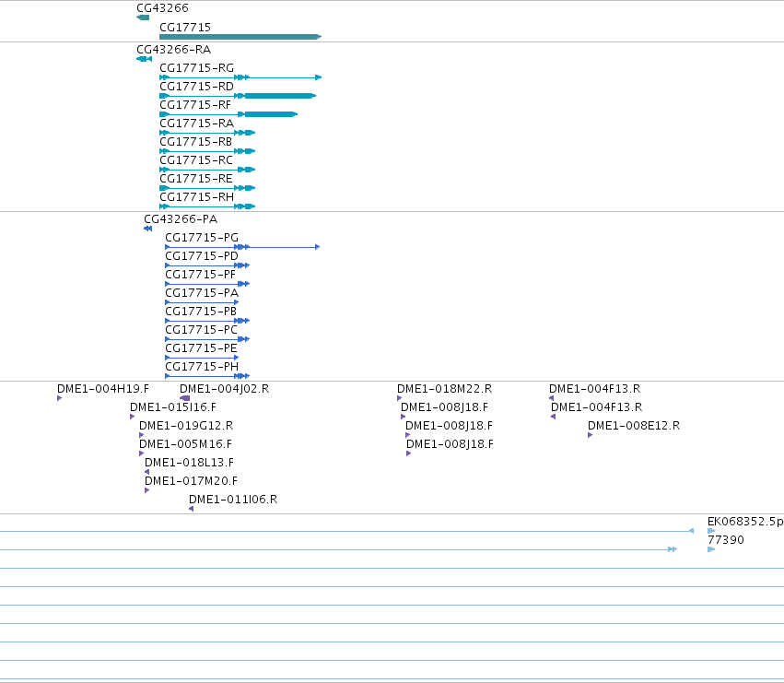Open the CG43266-RA transcript label

[x=173, y=50]
